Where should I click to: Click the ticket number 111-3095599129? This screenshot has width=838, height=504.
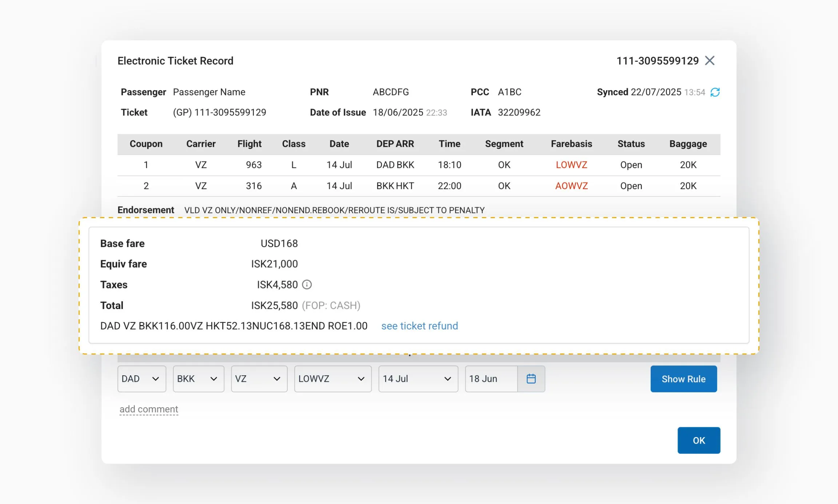[x=657, y=61]
